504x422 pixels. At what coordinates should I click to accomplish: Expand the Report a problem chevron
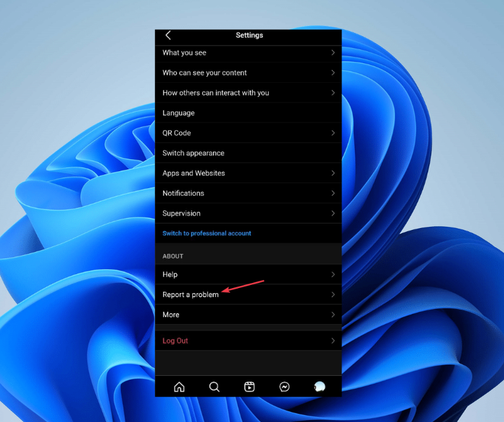pos(333,294)
